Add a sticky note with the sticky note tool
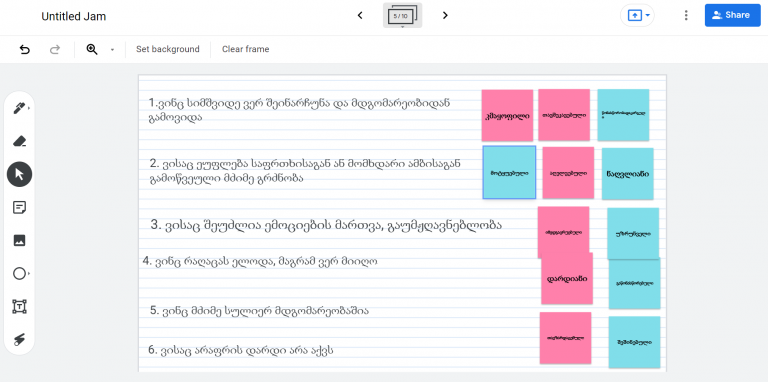768x382 pixels. tap(19, 207)
